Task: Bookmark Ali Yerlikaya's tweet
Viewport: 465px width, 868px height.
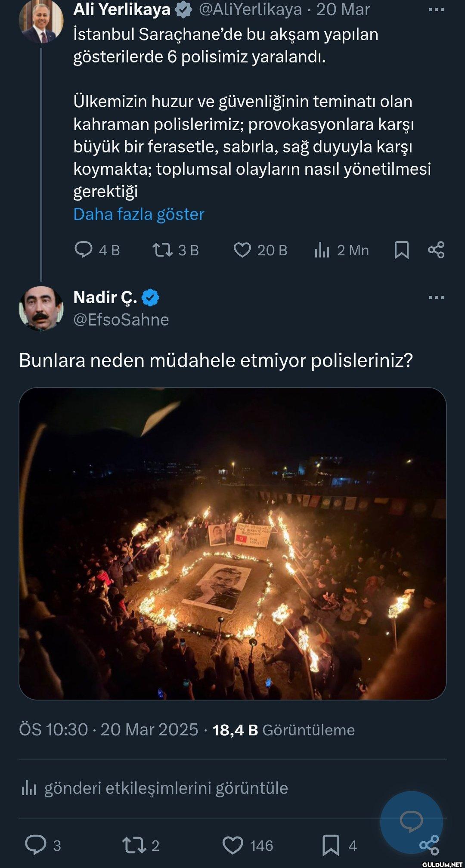Action: tap(401, 250)
